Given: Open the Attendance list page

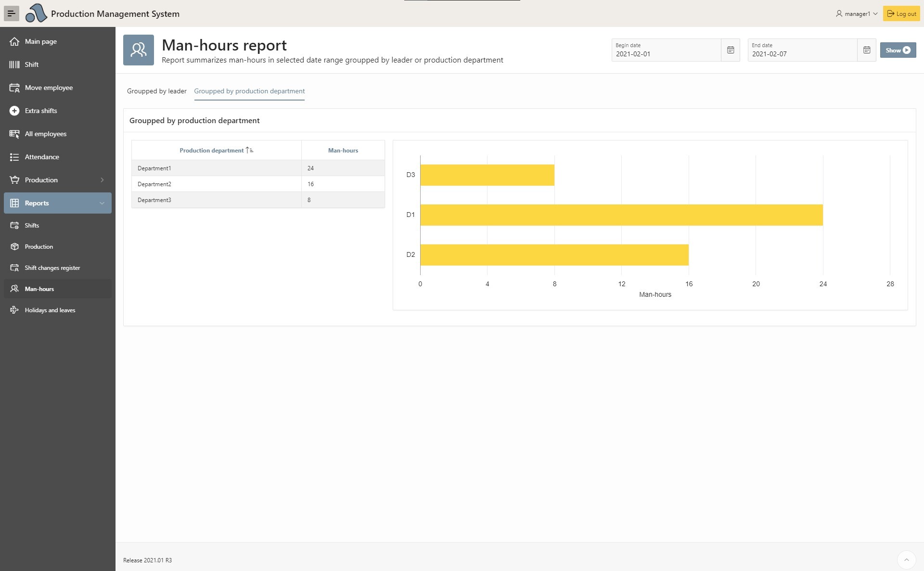Looking at the screenshot, I should click(42, 157).
